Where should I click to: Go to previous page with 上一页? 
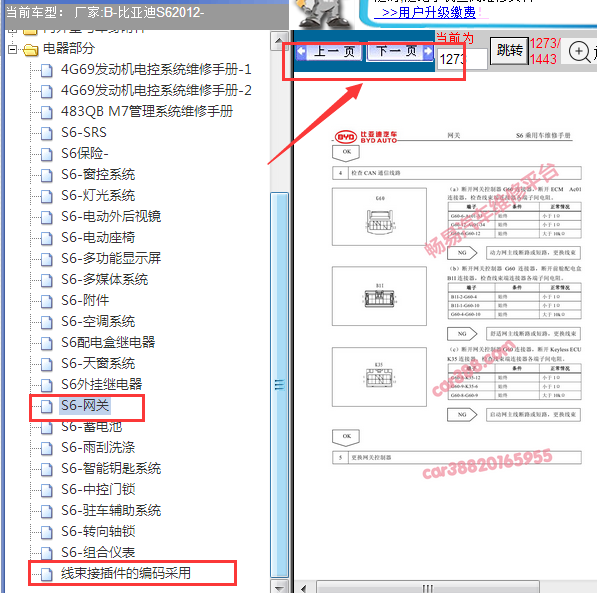329,51
